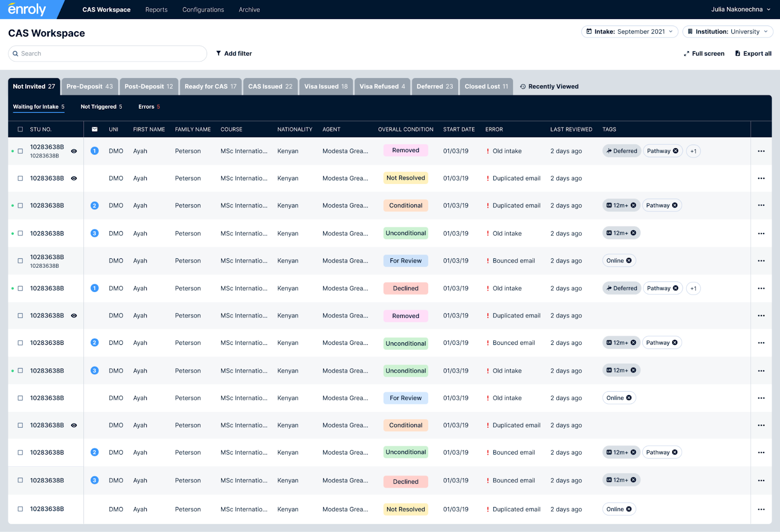780x532 pixels.
Task: Click the airplane icon inside the Deferred tag
Action: tap(610, 151)
